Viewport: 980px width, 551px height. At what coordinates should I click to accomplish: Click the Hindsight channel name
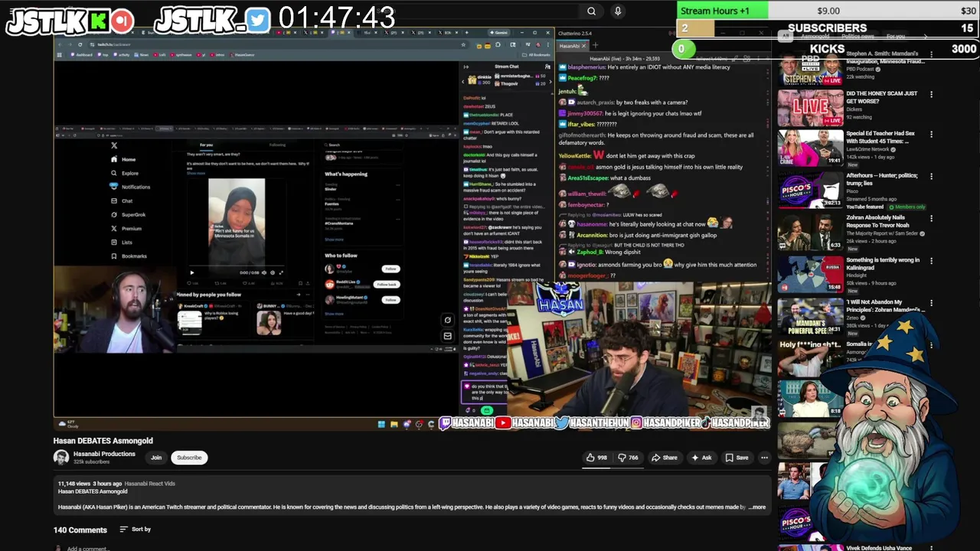click(x=858, y=275)
